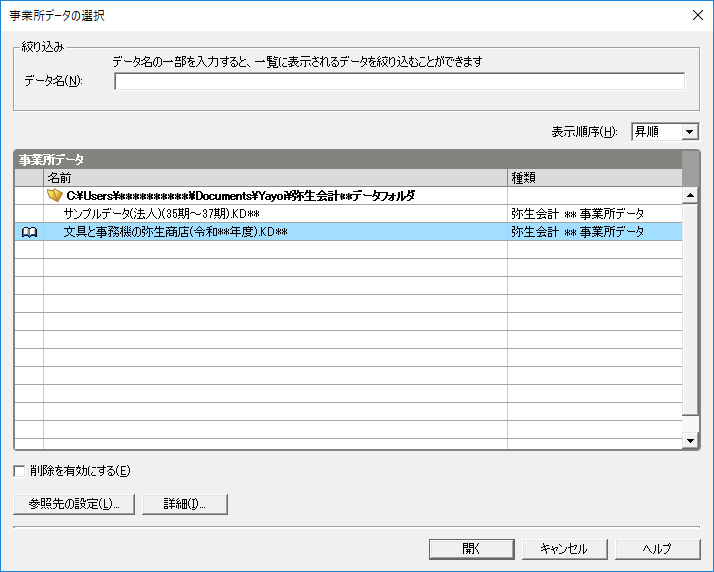Open 参照先の設定(L)... button
Screen dimensions: 714x572
74,504
